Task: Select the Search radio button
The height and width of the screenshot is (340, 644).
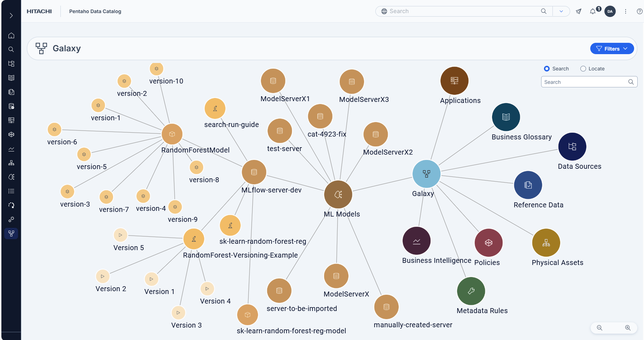Action: (547, 69)
